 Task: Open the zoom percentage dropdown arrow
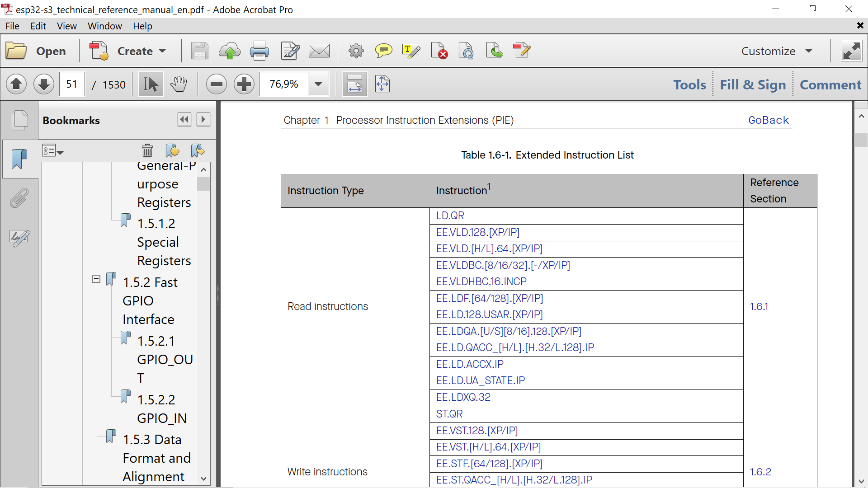coord(318,84)
